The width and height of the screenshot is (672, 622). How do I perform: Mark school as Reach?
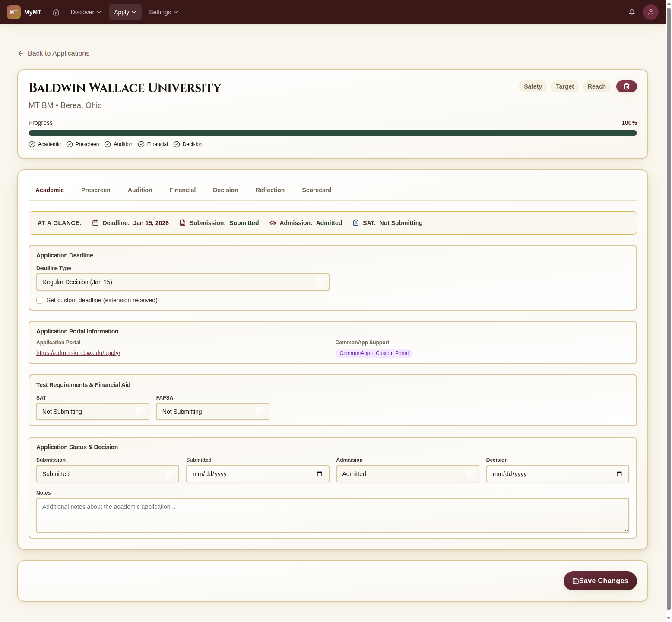tap(596, 86)
